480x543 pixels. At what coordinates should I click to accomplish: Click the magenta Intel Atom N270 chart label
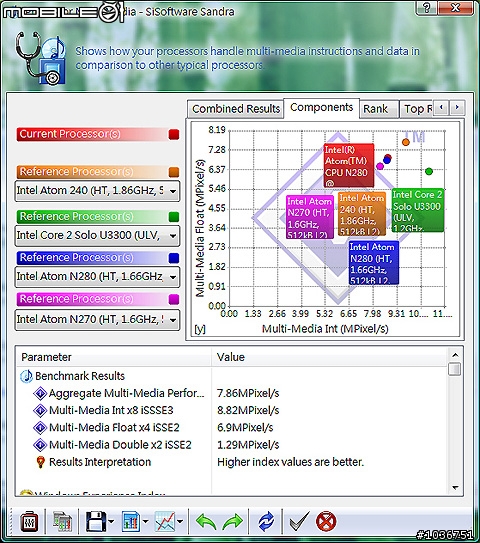(x=310, y=217)
